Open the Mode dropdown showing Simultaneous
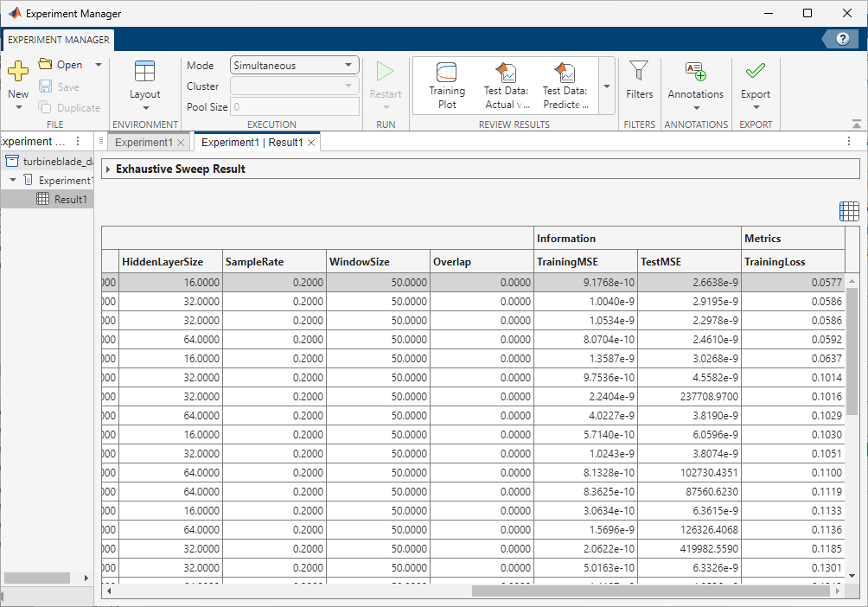The image size is (868, 607). point(294,64)
